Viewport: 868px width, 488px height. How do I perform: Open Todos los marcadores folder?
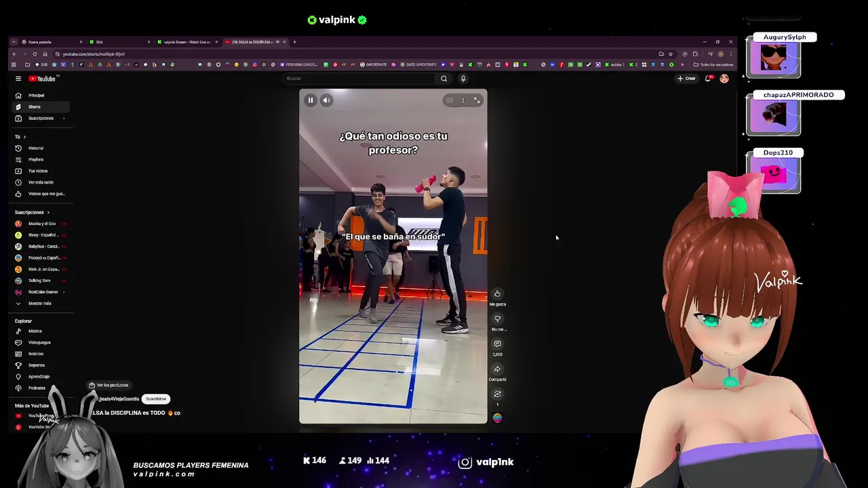713,64
